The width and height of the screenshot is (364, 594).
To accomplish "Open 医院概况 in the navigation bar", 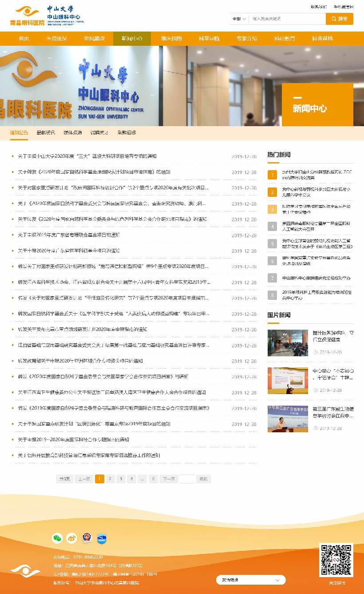I will coord(56,39).
